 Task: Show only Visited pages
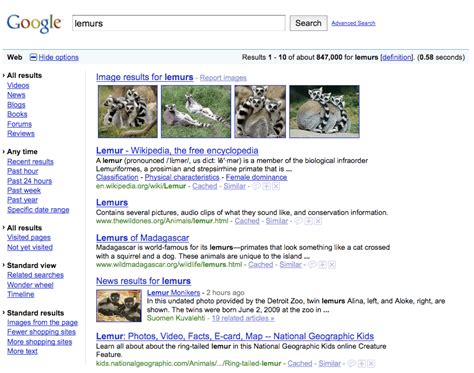[x=29, y=238]
